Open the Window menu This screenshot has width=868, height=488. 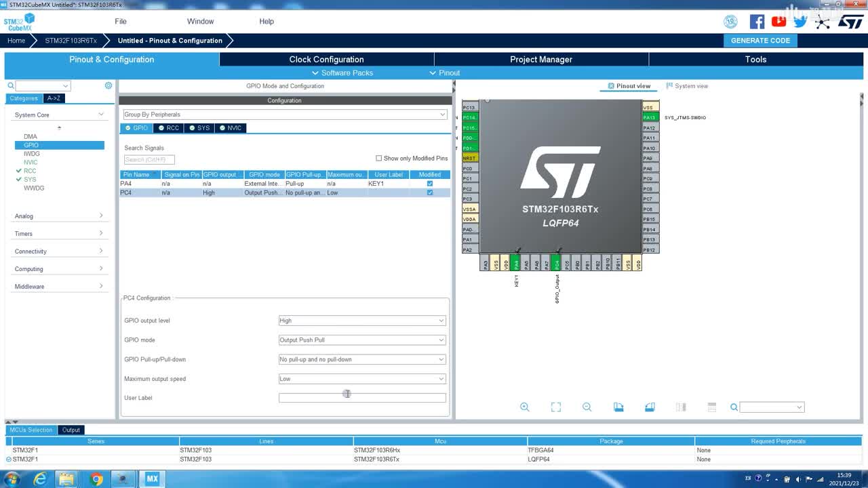200,22
